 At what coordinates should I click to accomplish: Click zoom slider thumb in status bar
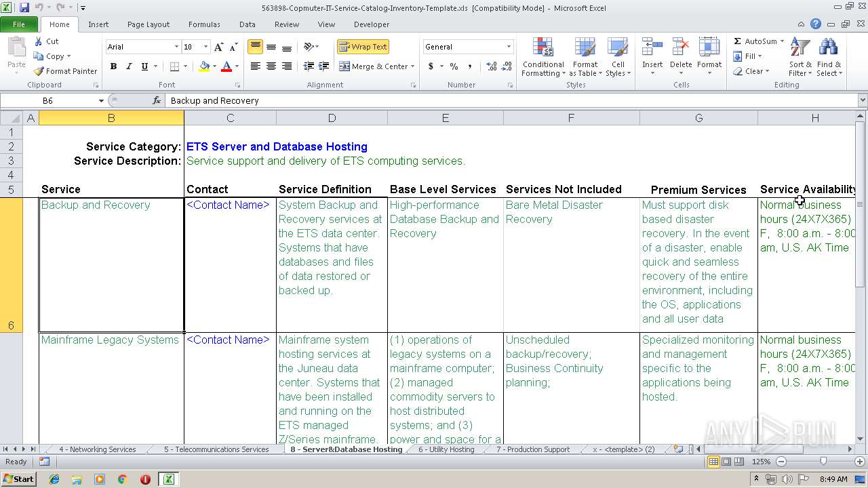click(823, 462)
